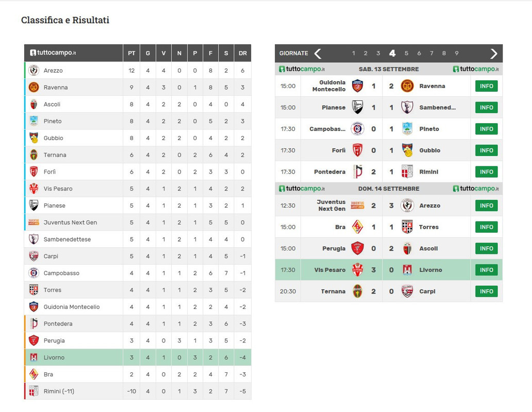Click the Ravenna logo in the match results
Screen dimensions: 532x412
pos(407,86)
